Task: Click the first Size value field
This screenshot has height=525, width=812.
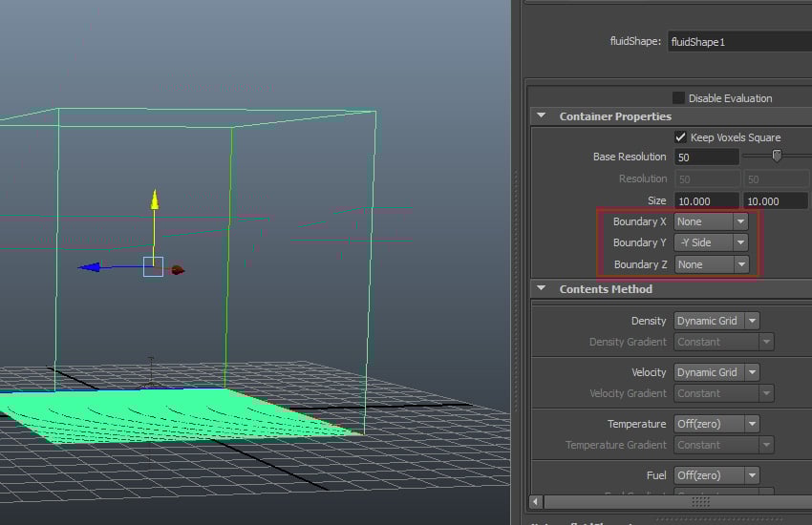Action: [706, 201]
